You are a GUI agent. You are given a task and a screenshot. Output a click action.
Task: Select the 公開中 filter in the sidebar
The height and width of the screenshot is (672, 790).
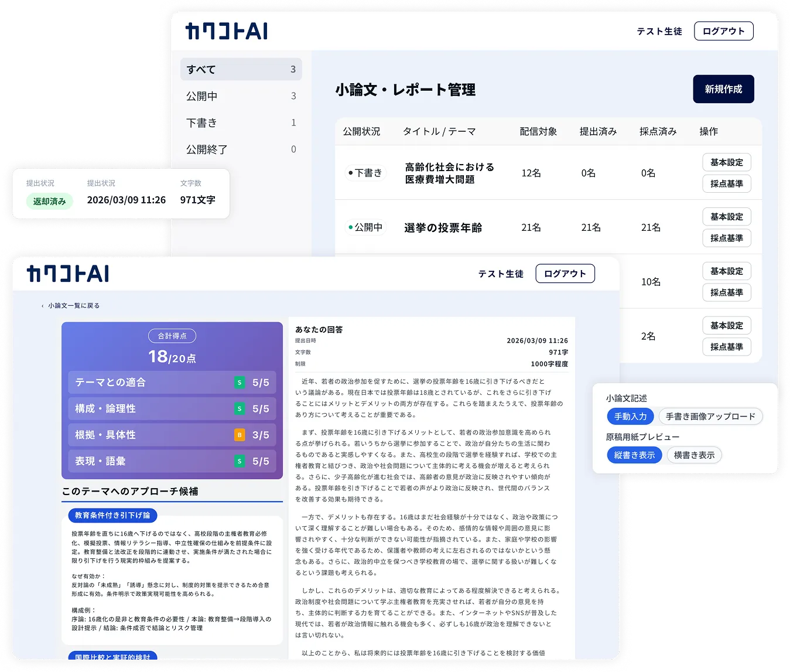pyautogui.click(x=241, y=96)
